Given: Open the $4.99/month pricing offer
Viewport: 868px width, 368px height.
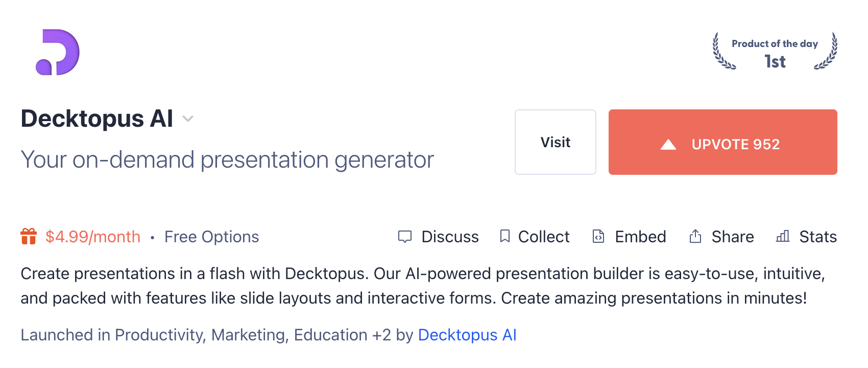Looking at the screenshot, I should point(92,237).
